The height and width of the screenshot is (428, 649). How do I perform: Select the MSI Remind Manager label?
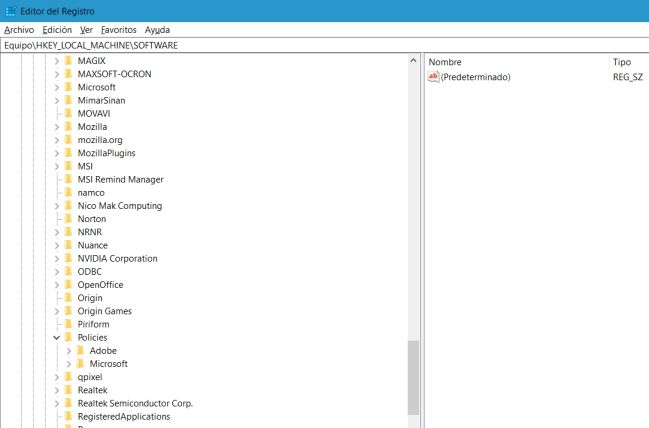pos(120,179)
